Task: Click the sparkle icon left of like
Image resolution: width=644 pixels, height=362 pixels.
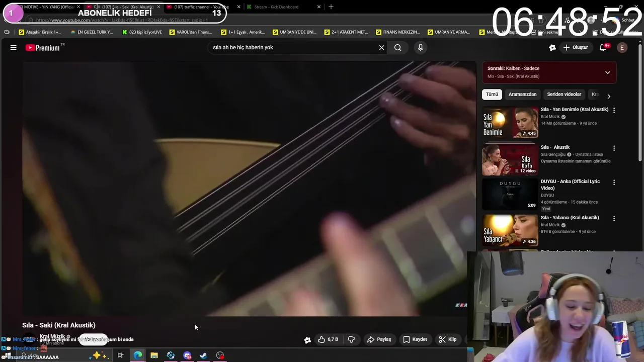Action: [x=307, y=340]
